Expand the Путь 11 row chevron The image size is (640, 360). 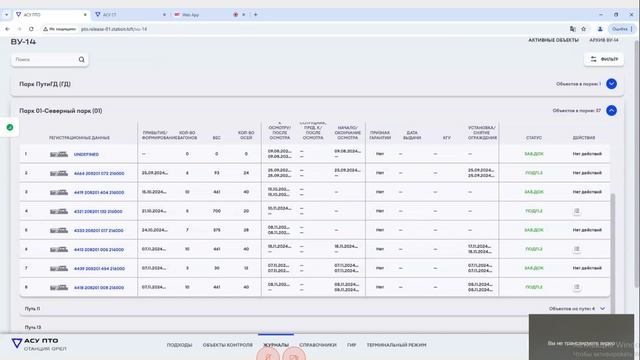[x=602, y=309]
